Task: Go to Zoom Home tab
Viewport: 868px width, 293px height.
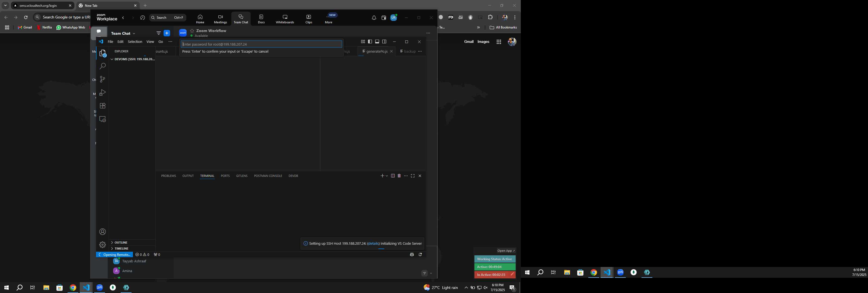Action: [x=200, y=19]
